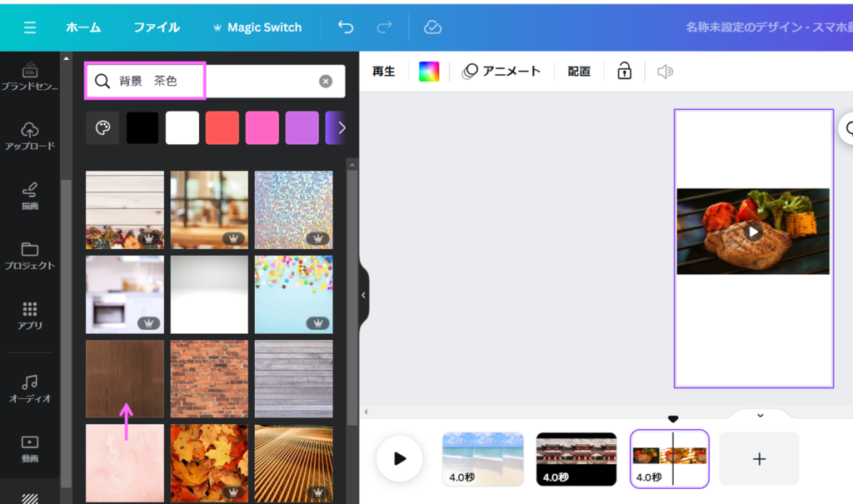Screen dimensions: 853x504
Task: Click the cloud save status icon
Action: 432,27
